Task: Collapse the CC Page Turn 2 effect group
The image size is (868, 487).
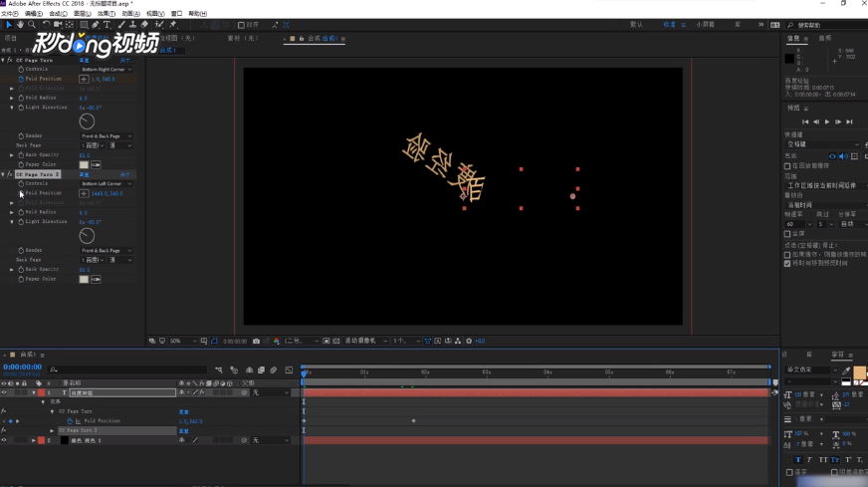Action: [3, 174]
